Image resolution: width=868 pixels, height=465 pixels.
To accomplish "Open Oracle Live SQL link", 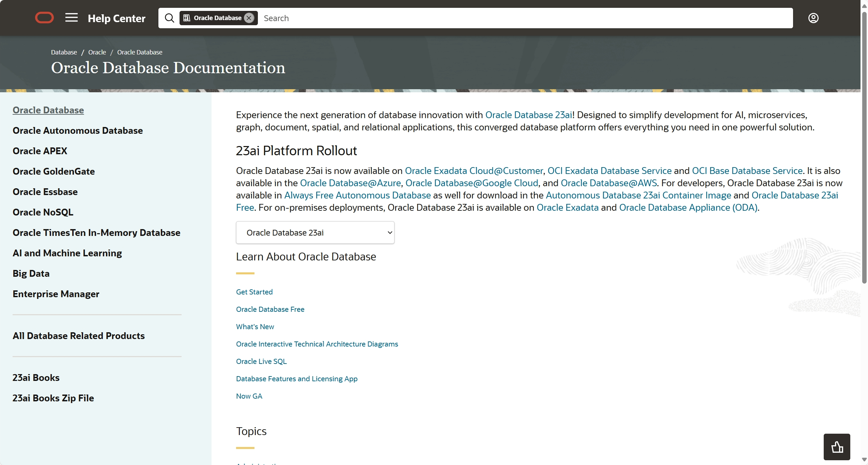I will click(261, 361).
